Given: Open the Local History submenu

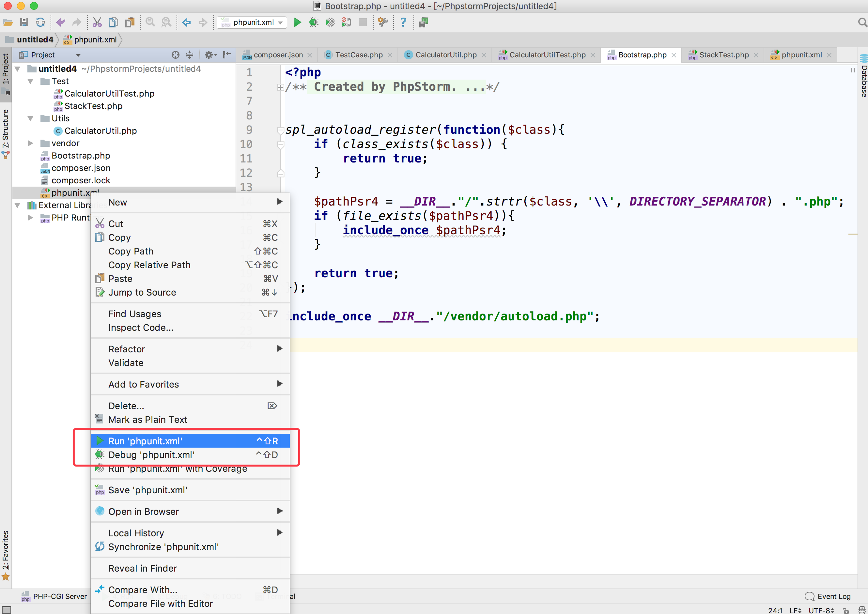Looking at the screenshot, I should 190,533.
